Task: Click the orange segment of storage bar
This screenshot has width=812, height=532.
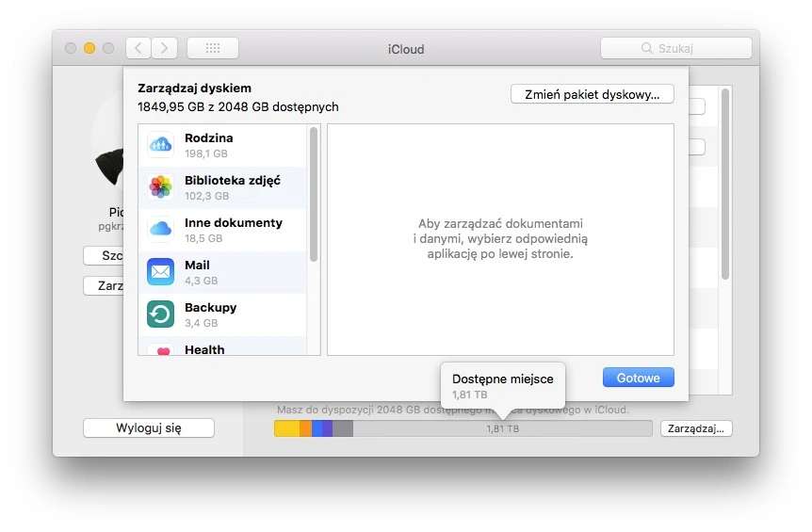Action: coord(305,428)
